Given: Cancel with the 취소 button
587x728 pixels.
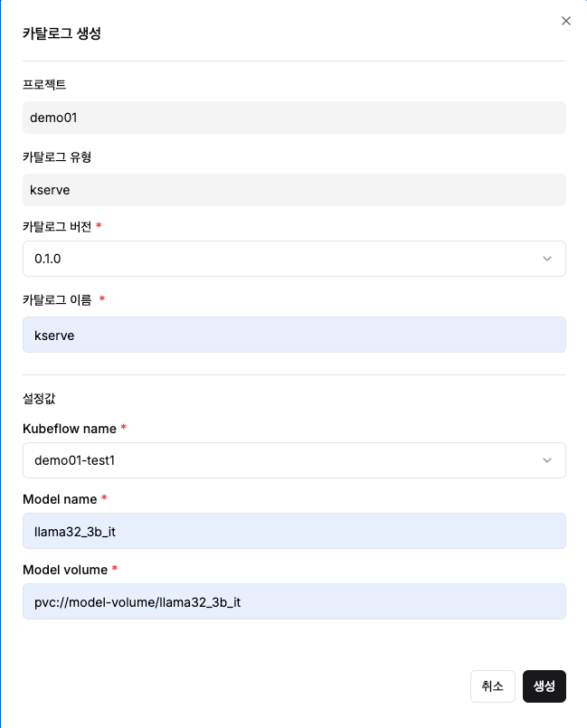Looking at the screenshot, I should (x=493, y=686).
